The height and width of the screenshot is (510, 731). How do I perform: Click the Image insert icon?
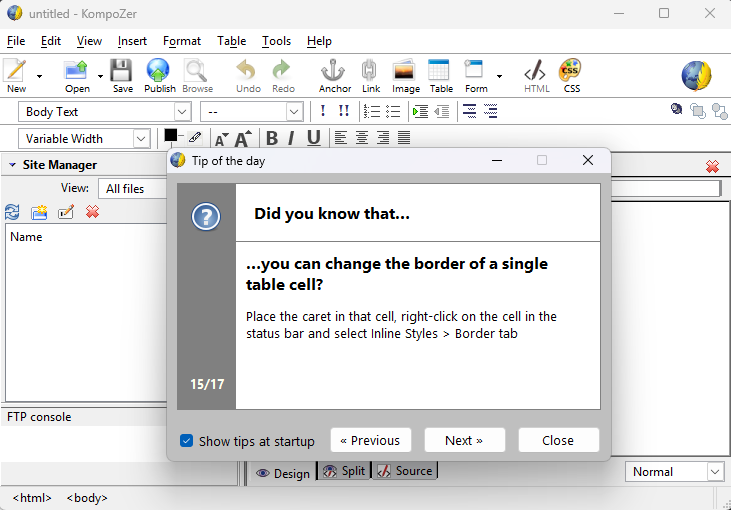405,75
